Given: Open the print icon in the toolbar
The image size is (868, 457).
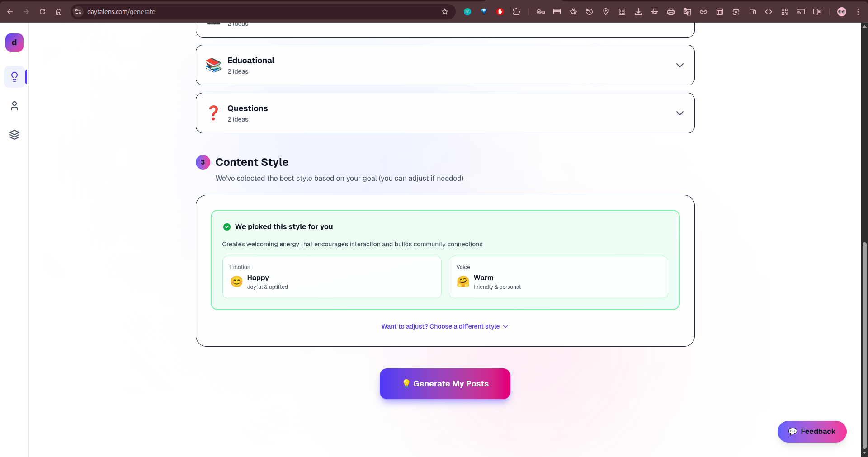Looking at the screenshot, I should click(x=671, y=12).
